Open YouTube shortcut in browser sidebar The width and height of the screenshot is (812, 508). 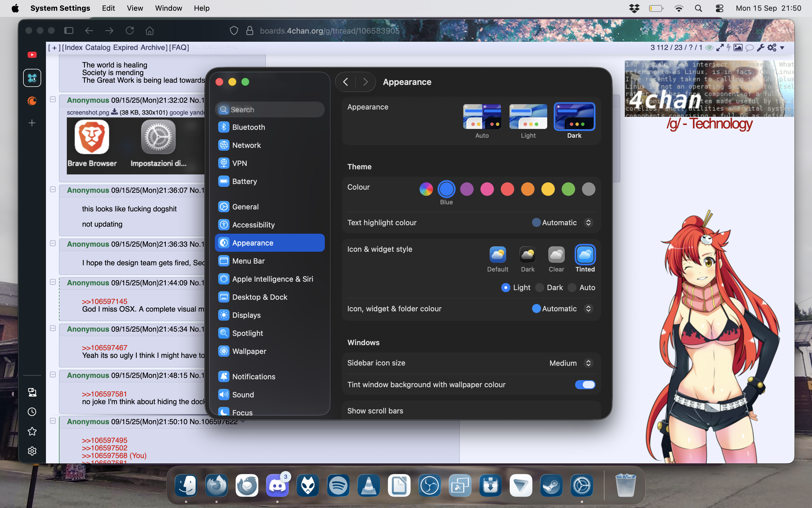pyautogui.click(x=32, y=55)
